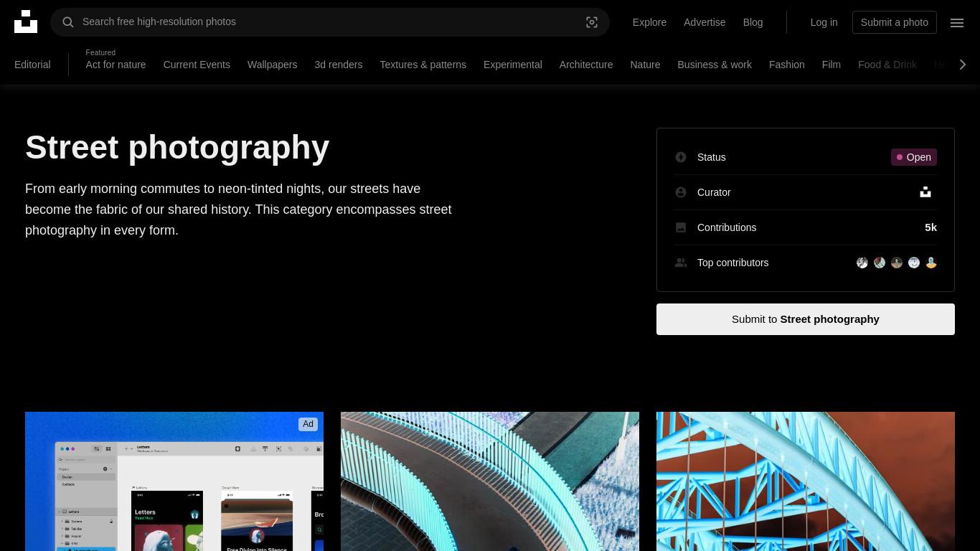
Task: Open Food & Drink category
Action: [x=887, y=65]
